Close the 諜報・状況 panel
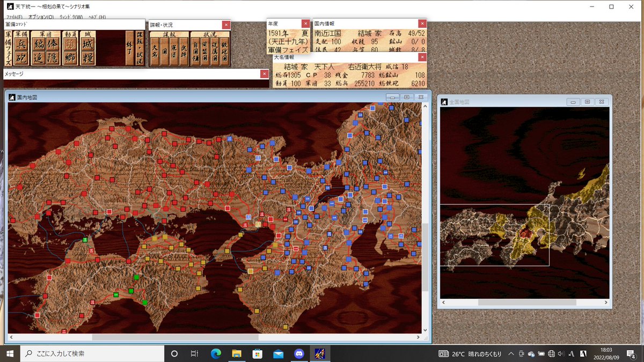This screenshot has height=362, width=644. coord(226,25)
